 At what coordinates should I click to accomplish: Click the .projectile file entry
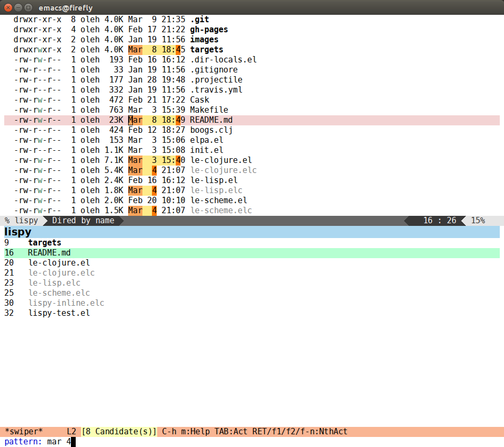(x=216, y=80)
